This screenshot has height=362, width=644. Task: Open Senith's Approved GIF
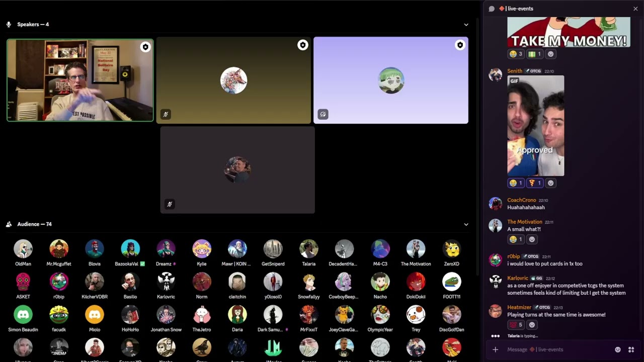click(x=535, y=126)
